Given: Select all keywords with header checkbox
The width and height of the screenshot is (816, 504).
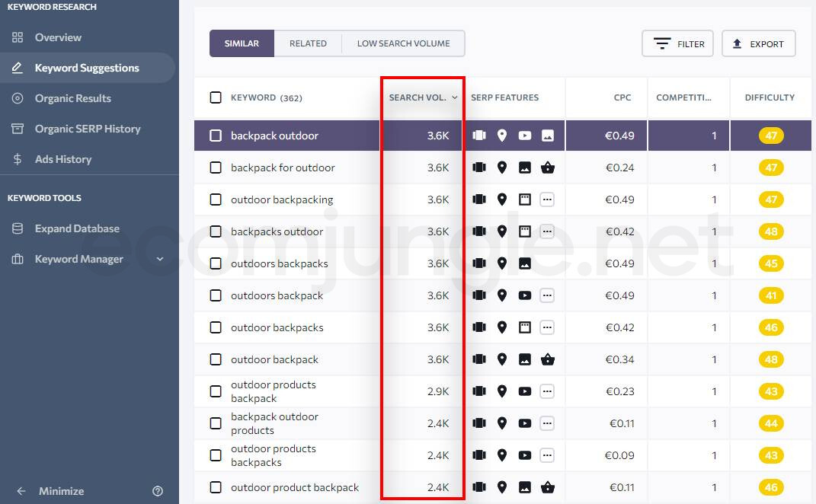Looking at the screenshot, I should (x=216, y=97).
